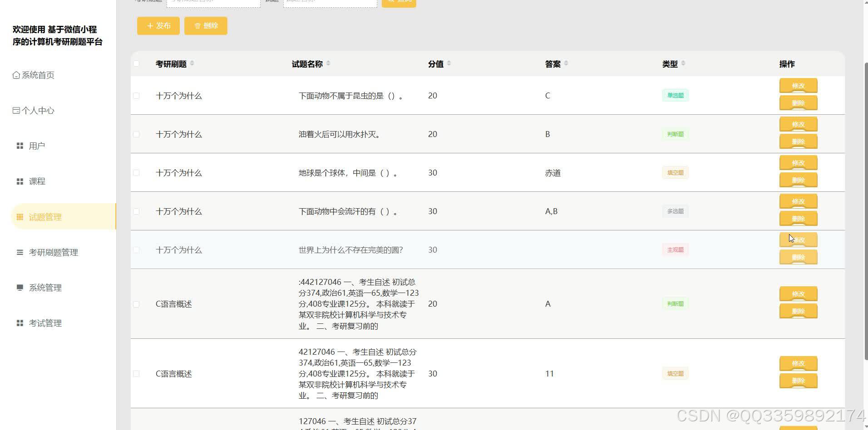Viewport: 868px width, 430px height.
Task: Click the 判断题 tag in 油着火后 row
Action: coord(675,134)
